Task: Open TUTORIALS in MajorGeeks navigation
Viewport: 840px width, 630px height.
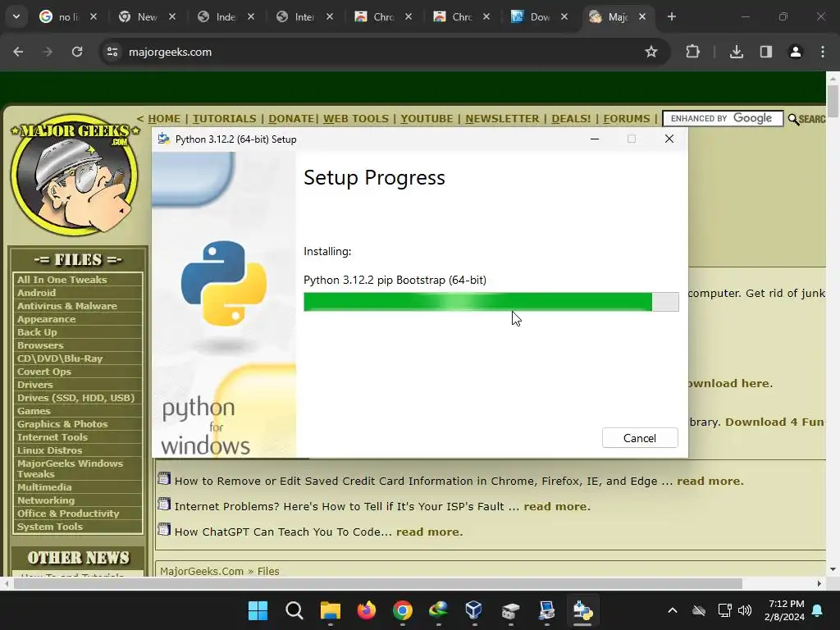Action: 225,118
